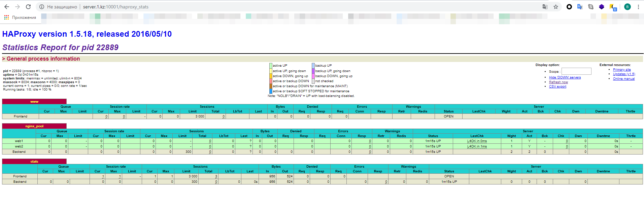Open the apps grid shortcut in bookmarks bar
The height and width of the screenshot is (204, 644).
(x=7, y=18)
